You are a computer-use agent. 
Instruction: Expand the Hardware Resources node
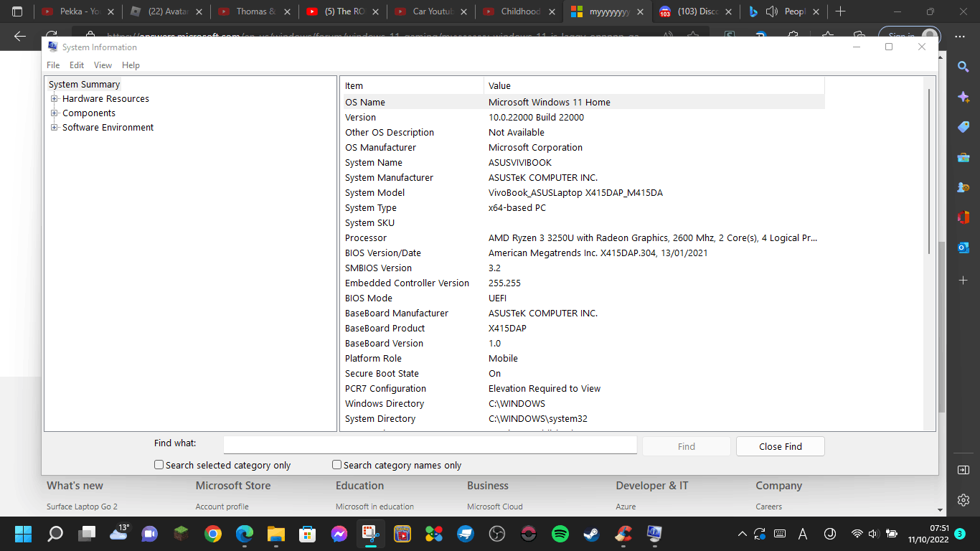click(54, 98)
